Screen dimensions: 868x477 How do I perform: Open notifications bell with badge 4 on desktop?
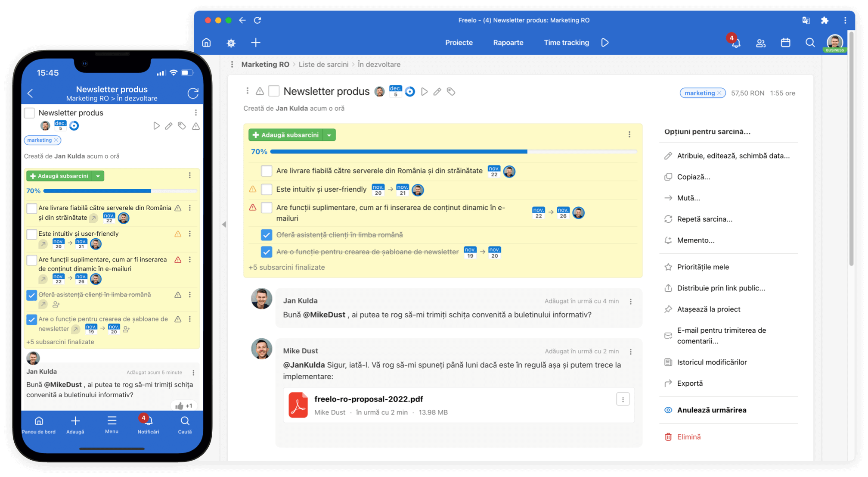point(736,42)
